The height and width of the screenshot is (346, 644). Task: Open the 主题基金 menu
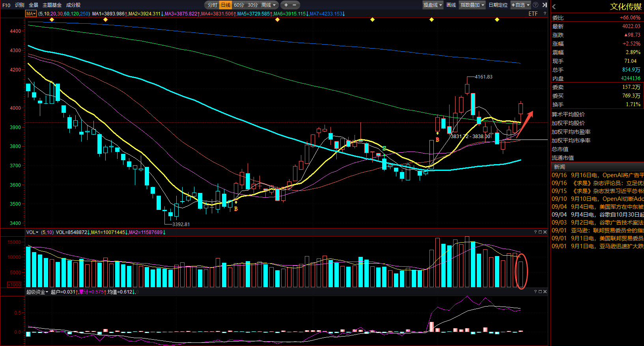click(x=52, y=5)
